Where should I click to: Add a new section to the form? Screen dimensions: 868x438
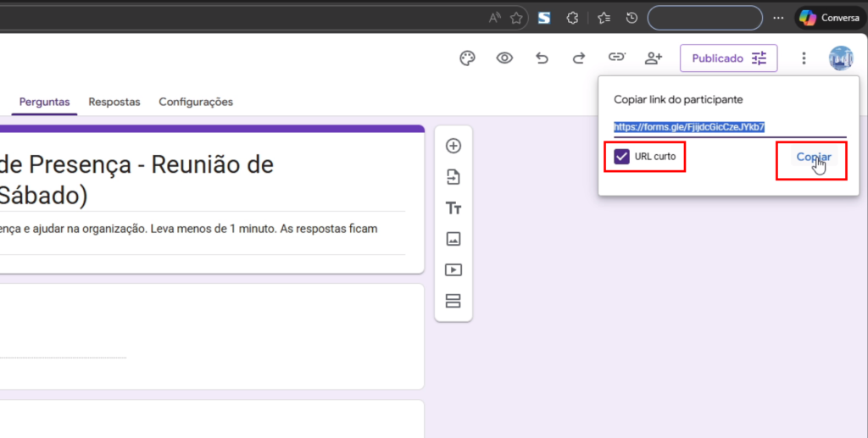[x=453, y=302]
